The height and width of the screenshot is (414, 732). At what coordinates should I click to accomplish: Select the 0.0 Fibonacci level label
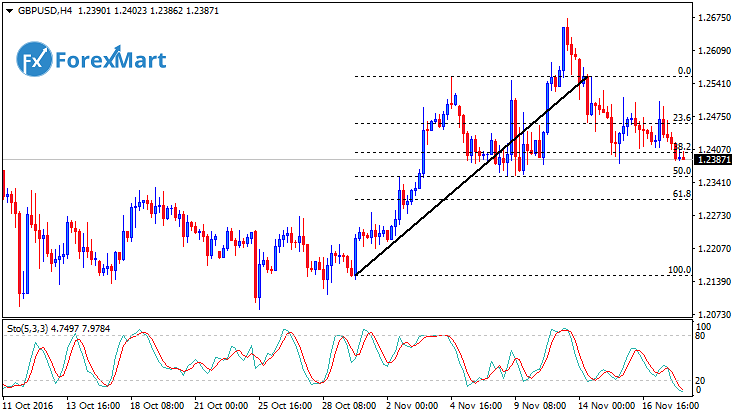[x=684, y=71]
